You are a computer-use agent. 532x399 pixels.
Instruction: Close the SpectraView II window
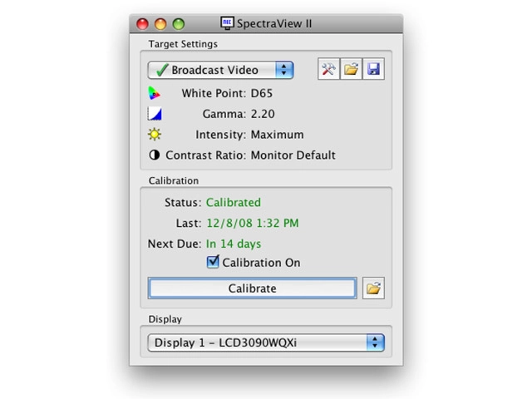click(142, 24)
